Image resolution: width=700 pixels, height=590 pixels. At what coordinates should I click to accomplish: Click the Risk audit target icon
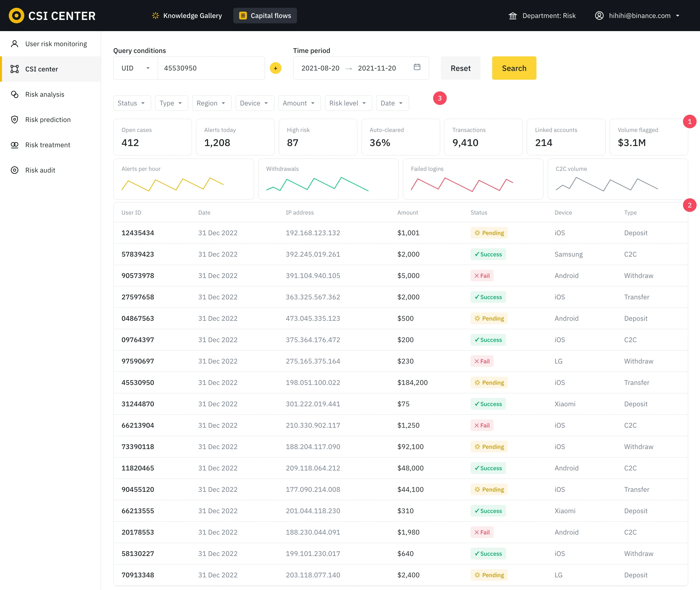(x=14, y=170)
